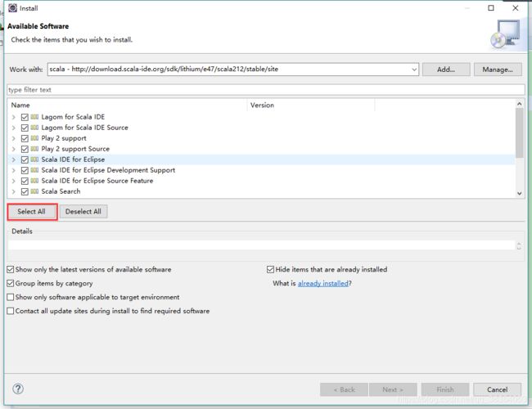Select the 'Scala Search' row text
Viewport: 532px width, 409px height.
click(61, 191)
